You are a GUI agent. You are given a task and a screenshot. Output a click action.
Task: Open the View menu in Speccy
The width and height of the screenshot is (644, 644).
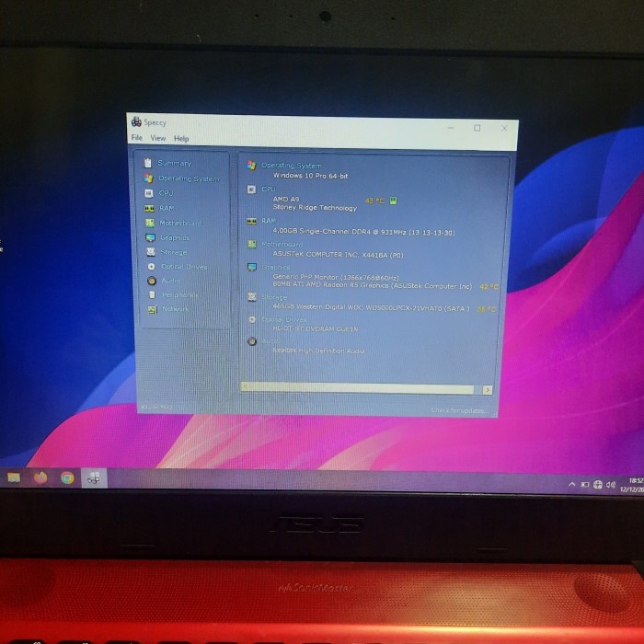coord(158,138)
